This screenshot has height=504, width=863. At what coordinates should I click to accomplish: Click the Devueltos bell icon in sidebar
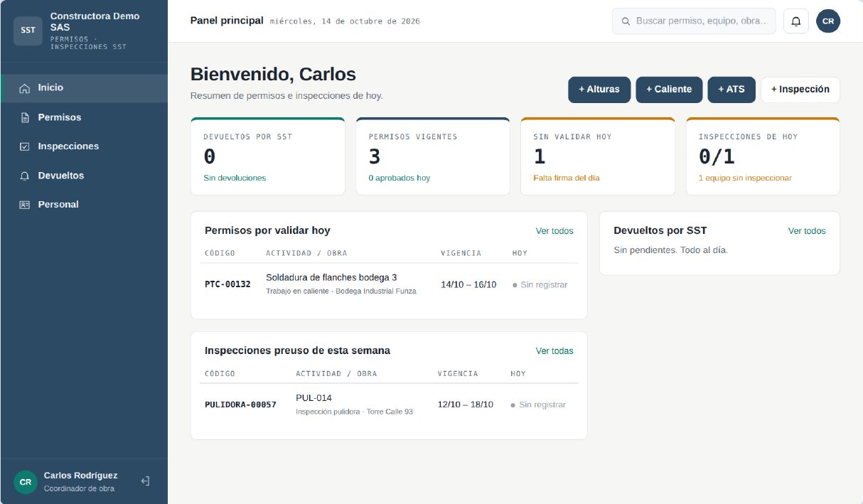pyautogui.click(x=25, y=176)
